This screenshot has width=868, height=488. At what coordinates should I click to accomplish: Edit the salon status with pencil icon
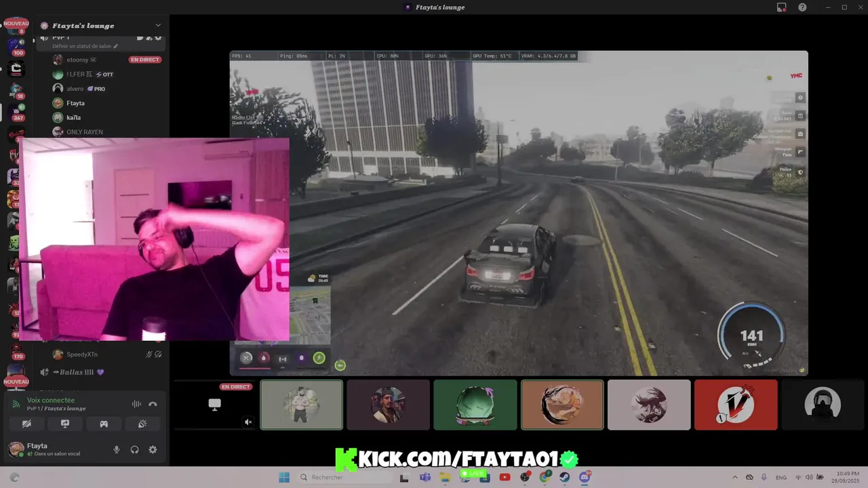click(116, 46)
